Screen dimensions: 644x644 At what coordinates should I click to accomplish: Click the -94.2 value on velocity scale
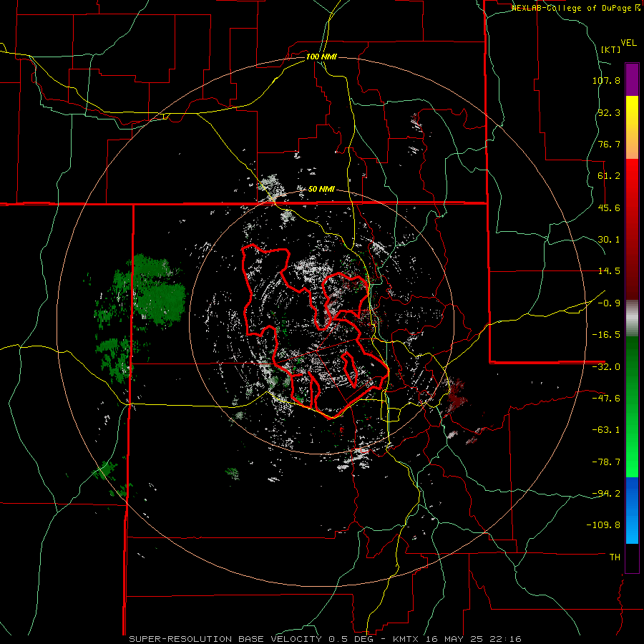(x=606, y=494)
